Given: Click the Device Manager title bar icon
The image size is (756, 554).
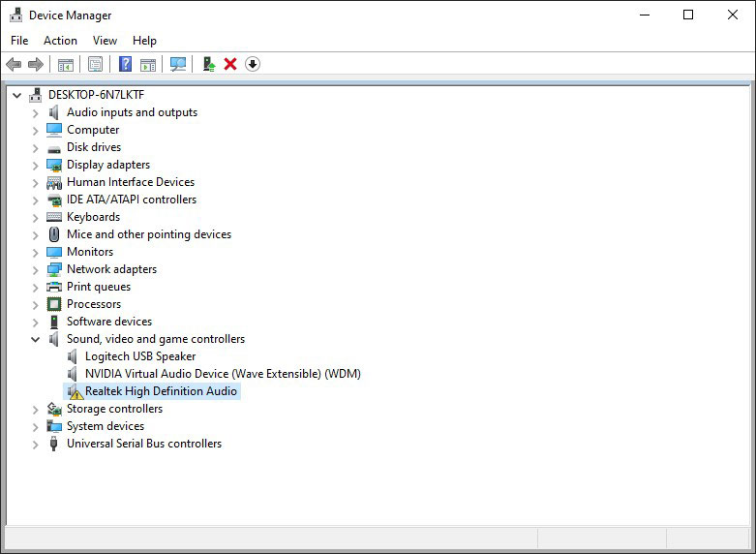Looking at the screenshot, I should tap(15, 15).
